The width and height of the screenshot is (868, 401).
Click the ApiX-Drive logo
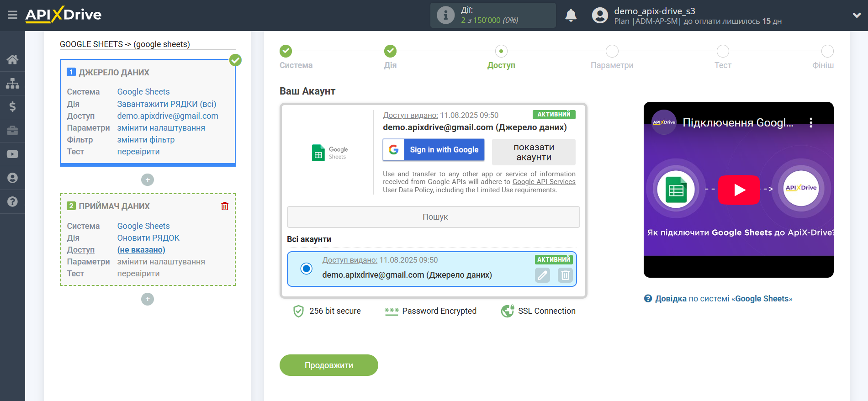pos(64,15)
